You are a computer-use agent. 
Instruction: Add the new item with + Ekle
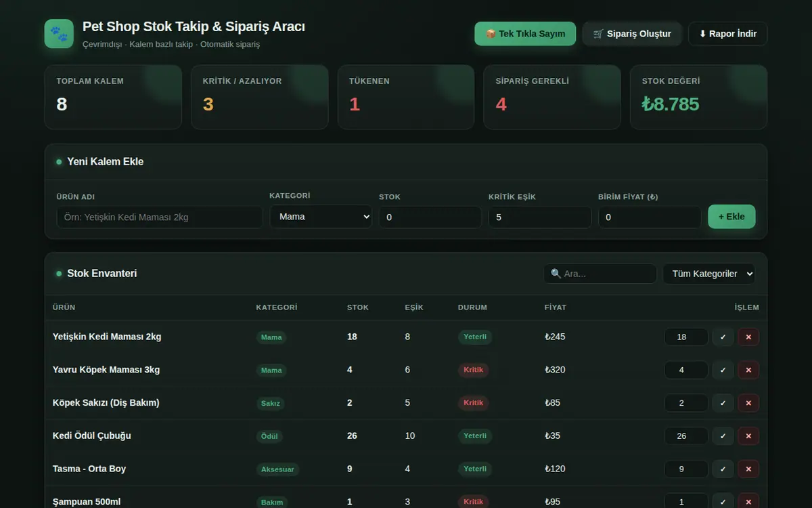coord(731,217)
